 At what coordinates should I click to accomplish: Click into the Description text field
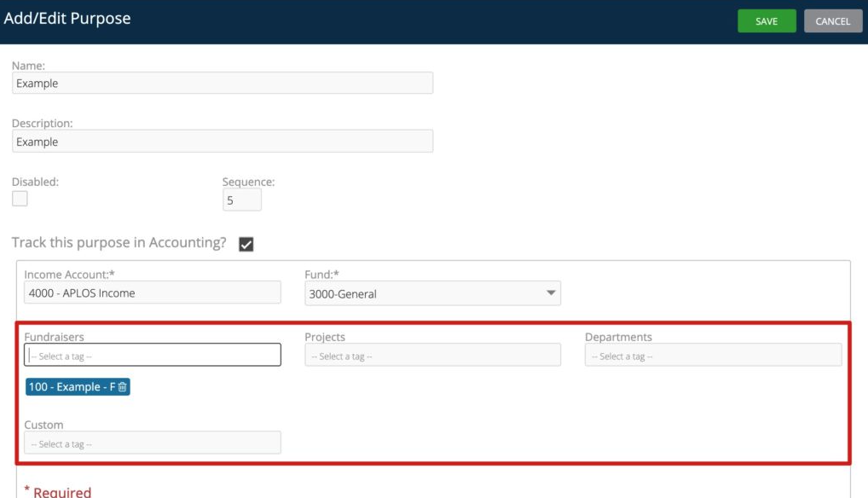click(223, 142)
